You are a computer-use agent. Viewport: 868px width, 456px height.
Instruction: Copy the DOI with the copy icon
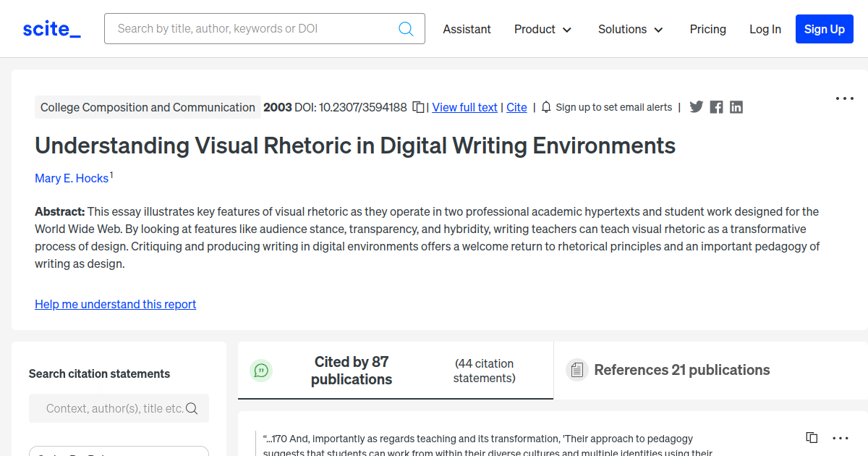pos(418,107)
